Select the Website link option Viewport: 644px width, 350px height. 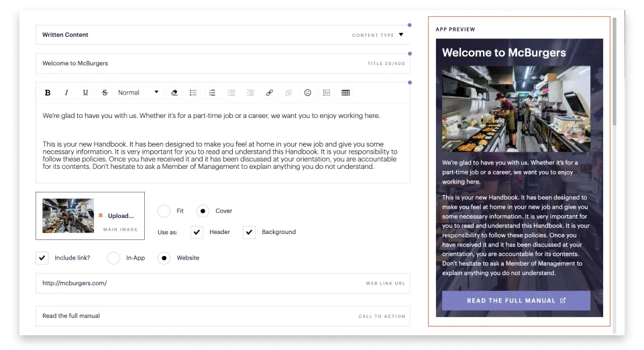tap(164, 258)
